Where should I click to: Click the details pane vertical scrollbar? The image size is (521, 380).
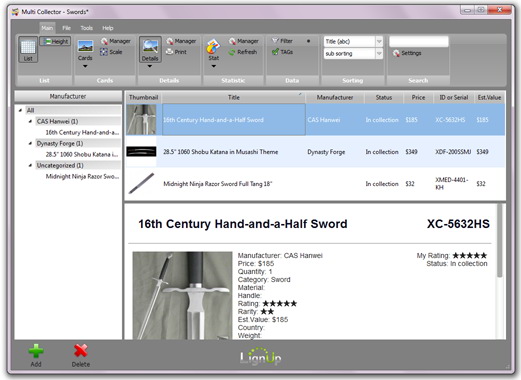tap(499, 241)
